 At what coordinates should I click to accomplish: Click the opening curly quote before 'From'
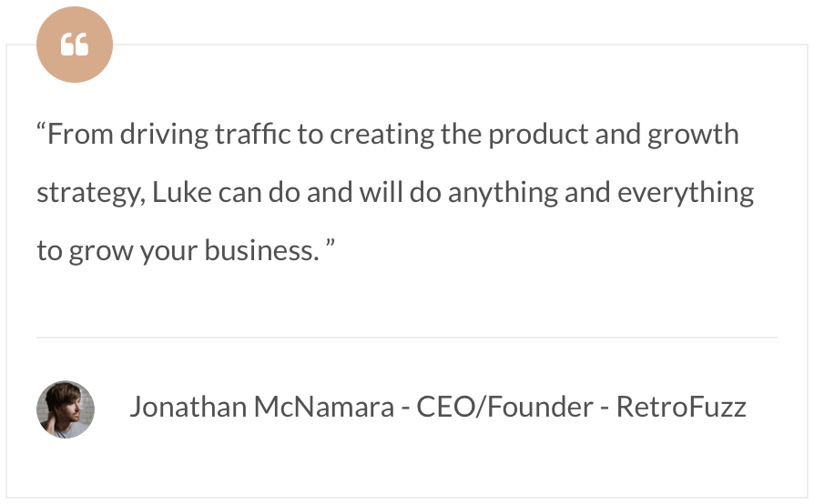(42, 127)
